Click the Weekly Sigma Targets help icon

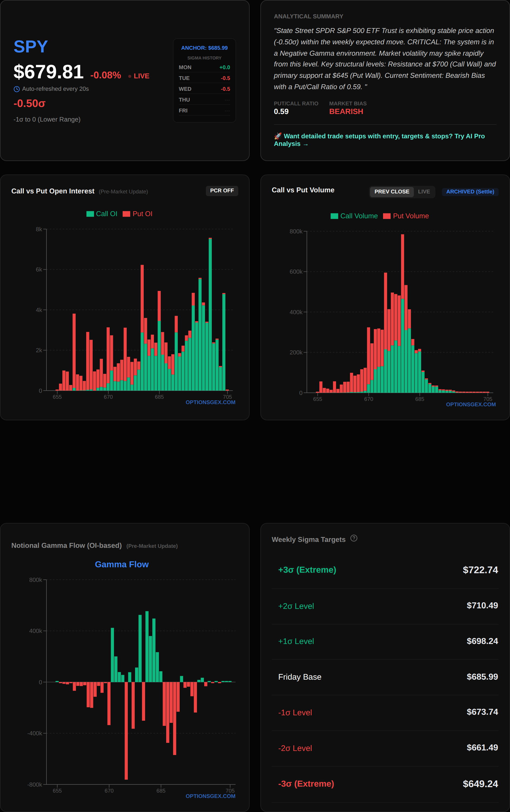click(x=354, y=538)
